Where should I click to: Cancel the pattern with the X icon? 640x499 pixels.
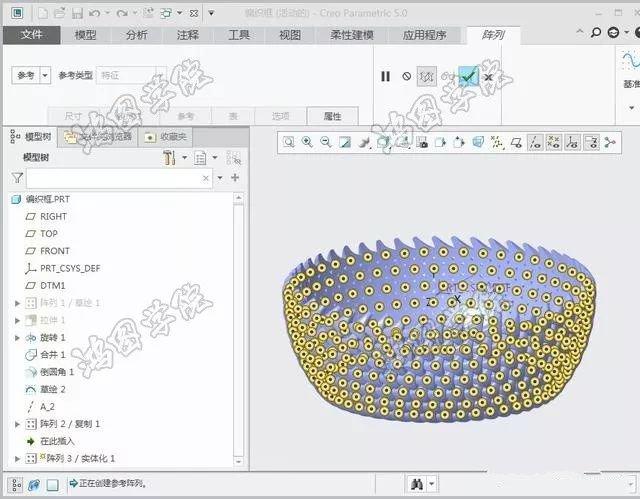[489, 76]
